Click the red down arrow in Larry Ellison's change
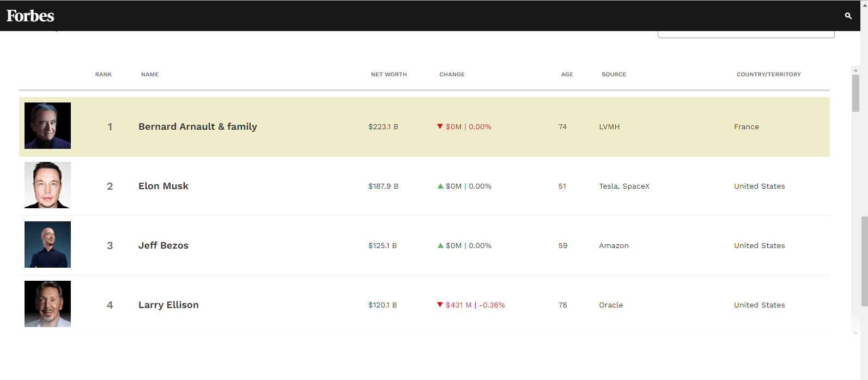Viewport: 868px width, 380px height. pyautogui.click(x=440, y=305)
